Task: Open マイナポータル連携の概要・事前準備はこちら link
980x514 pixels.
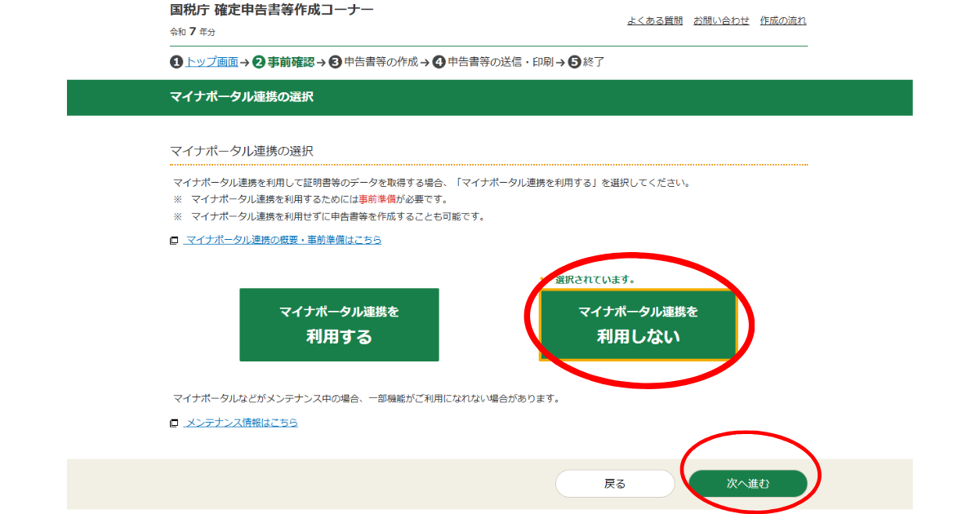Action: (283, 240)
